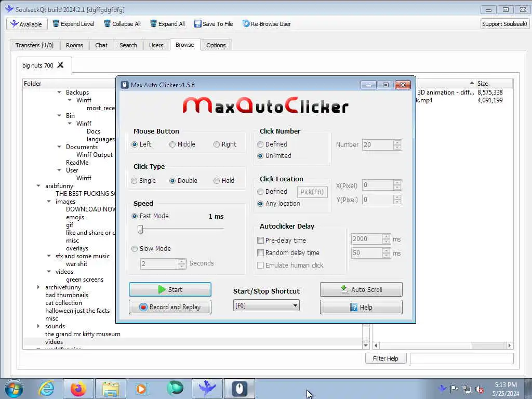532x399 pixels.
Task: Choose Single click type
Action: pos(135,181)
